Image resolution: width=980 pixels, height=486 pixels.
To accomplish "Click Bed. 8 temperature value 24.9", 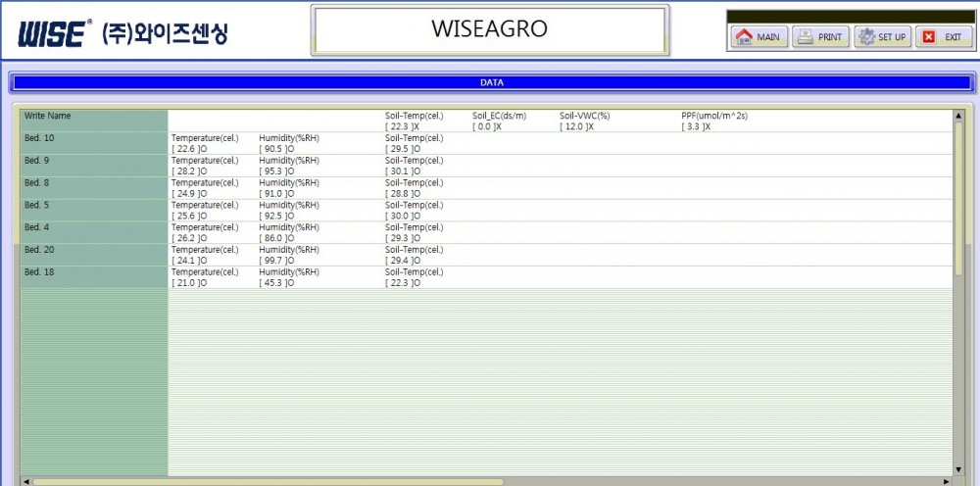I will pos(189,194).
